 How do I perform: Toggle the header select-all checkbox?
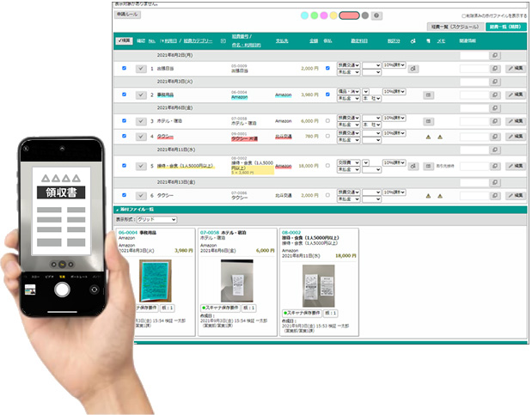(x=119, y=40)
